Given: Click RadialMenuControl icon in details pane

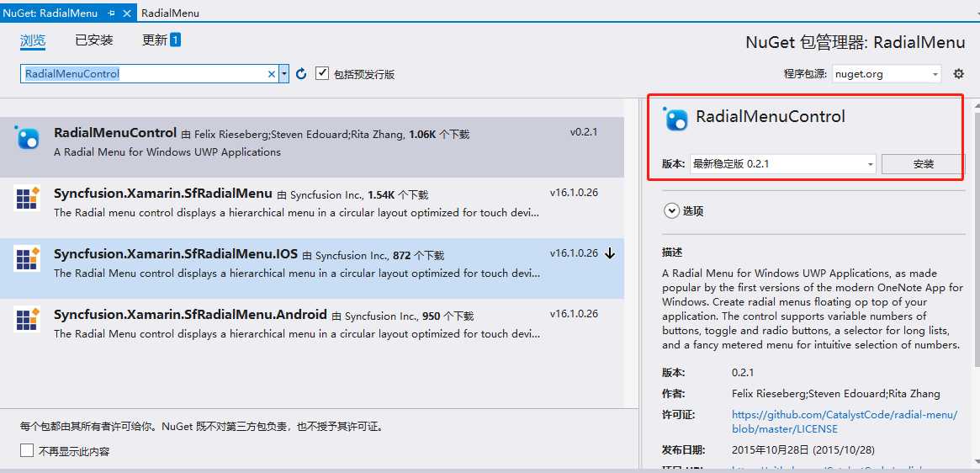Looking at the screenshot, I should (x=675, y=118).
